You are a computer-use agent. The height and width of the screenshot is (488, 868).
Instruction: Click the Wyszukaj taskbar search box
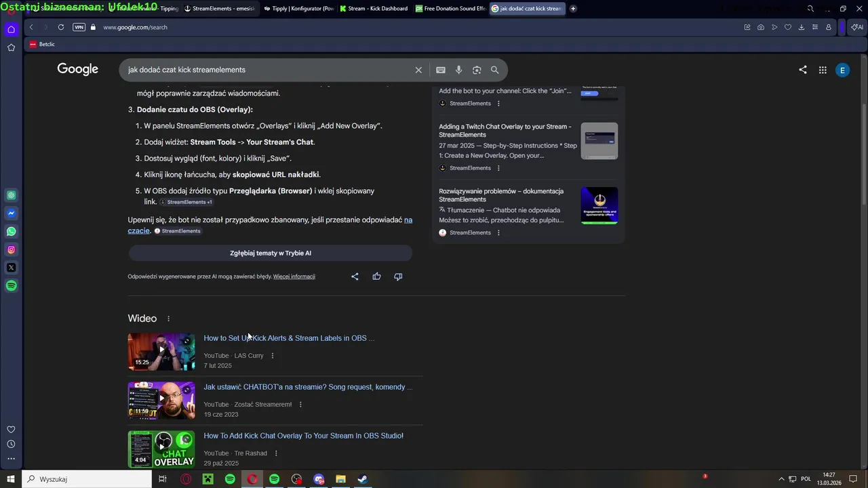click(87, 479)
